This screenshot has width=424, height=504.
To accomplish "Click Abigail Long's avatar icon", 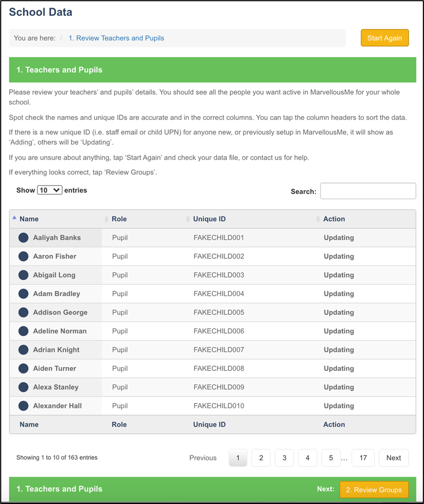I will pos(23,275).
